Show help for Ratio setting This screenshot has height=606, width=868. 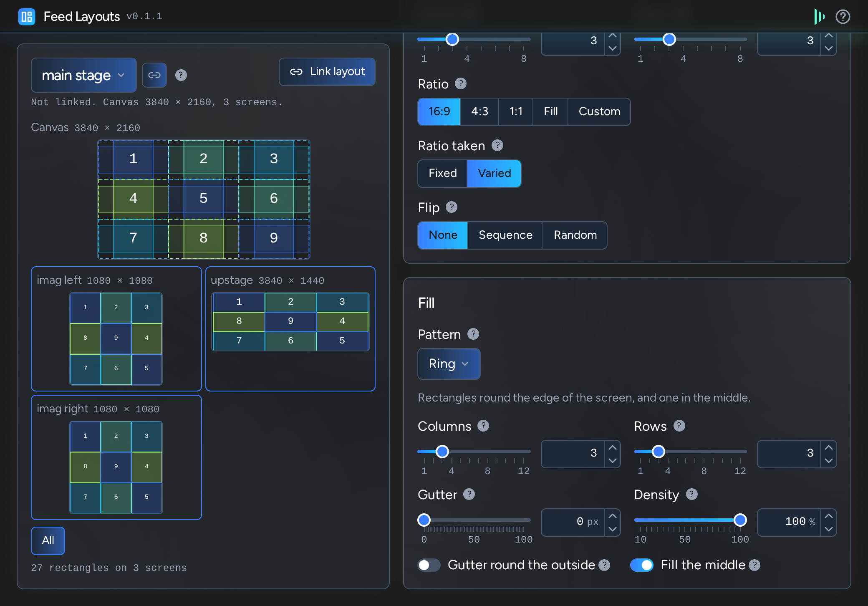(461, 83)
